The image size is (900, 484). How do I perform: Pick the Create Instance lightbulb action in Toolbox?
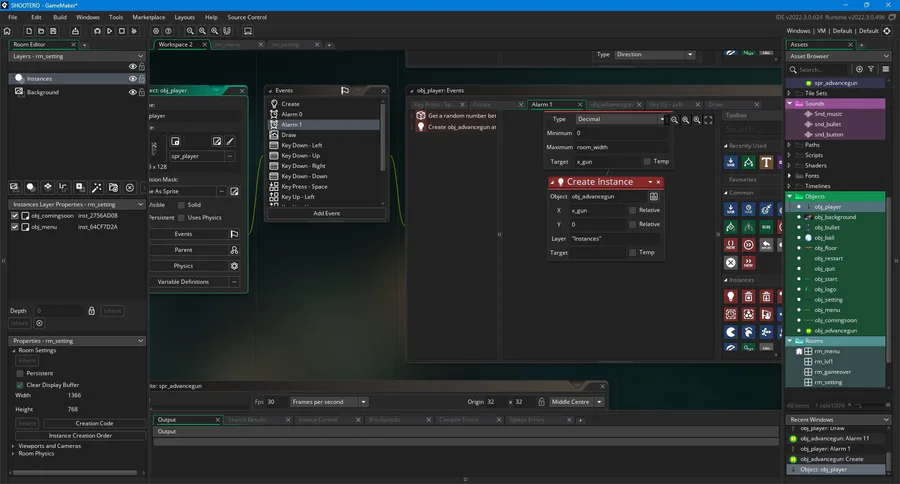coord(731,296)
